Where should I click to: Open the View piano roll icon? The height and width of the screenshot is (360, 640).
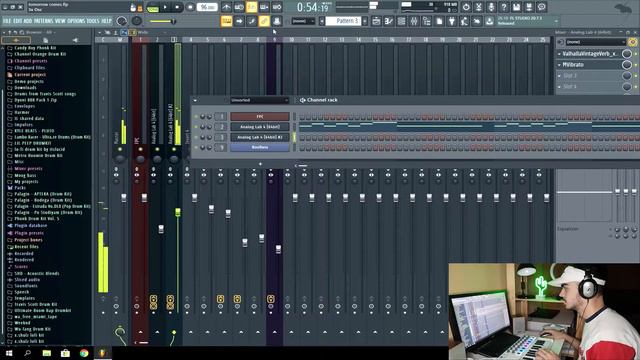389,21
